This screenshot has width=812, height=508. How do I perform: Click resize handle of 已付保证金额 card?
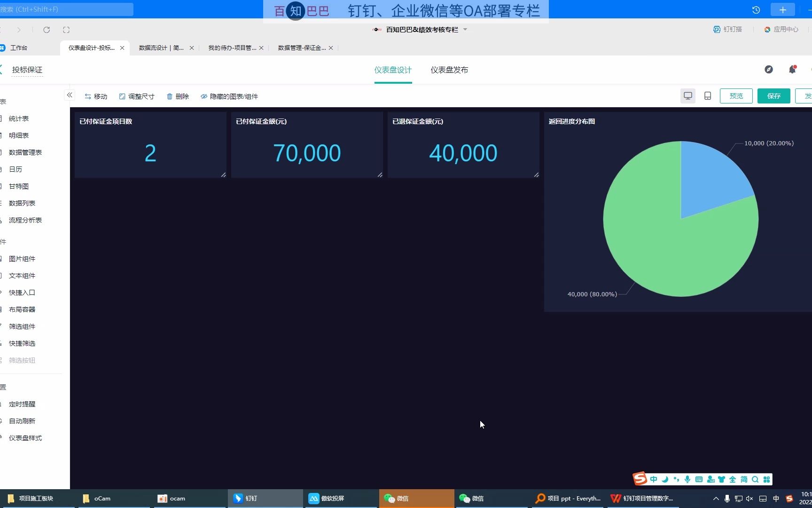click(380, 175)
